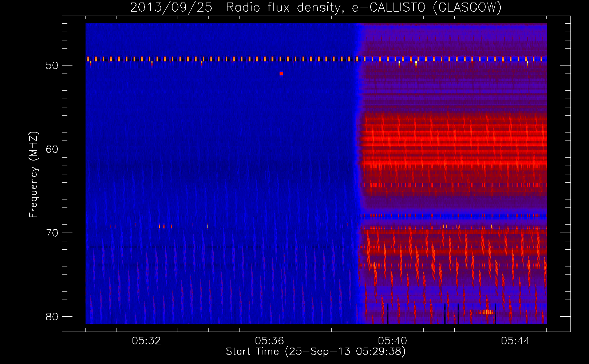Click the 05:36 time tick label
This screenshot has width=589, height=364.
coord(269,341)
